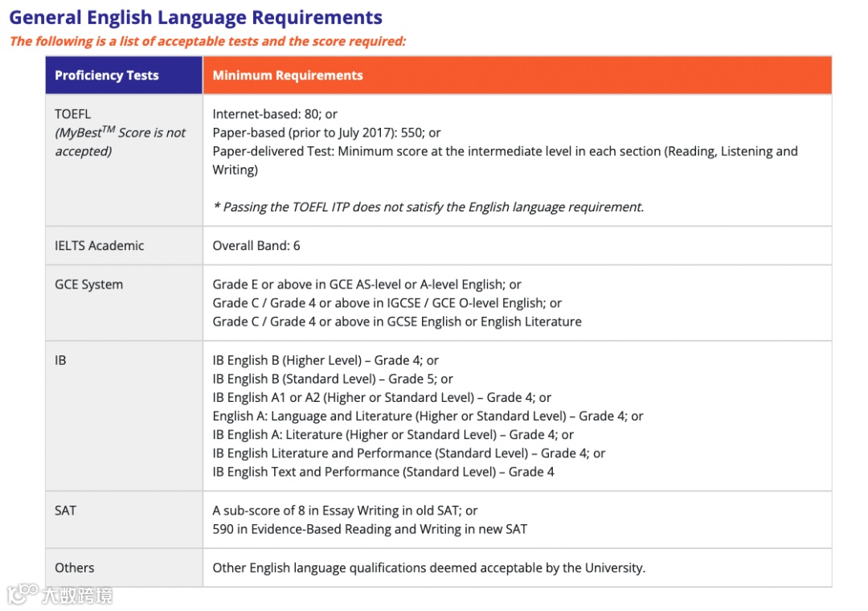The width and height of the screenshot is (868, 611).
Task: Select the 'IB' row label
Action: tap(60, 361)
